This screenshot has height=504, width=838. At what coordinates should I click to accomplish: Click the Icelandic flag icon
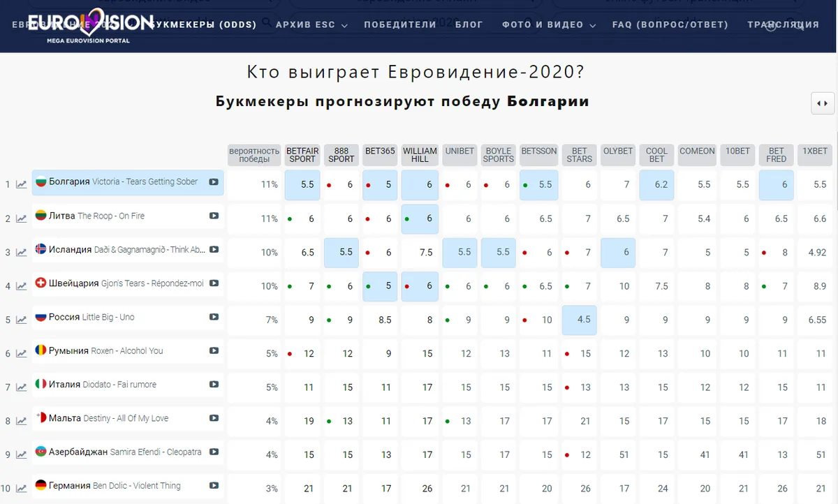coord(41,249)
